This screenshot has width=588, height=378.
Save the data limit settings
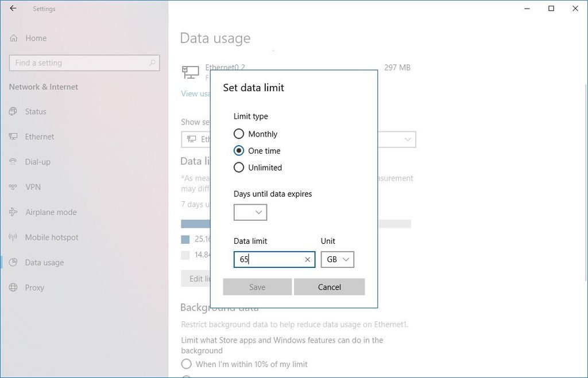click(x=257, y=287)
